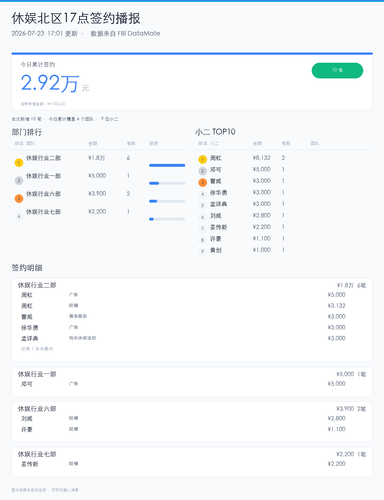Click 周虹 in the 小二 TOP10 list
This screenshot has height=500, width=384.
pyautogui.click(x=215, y=158)
